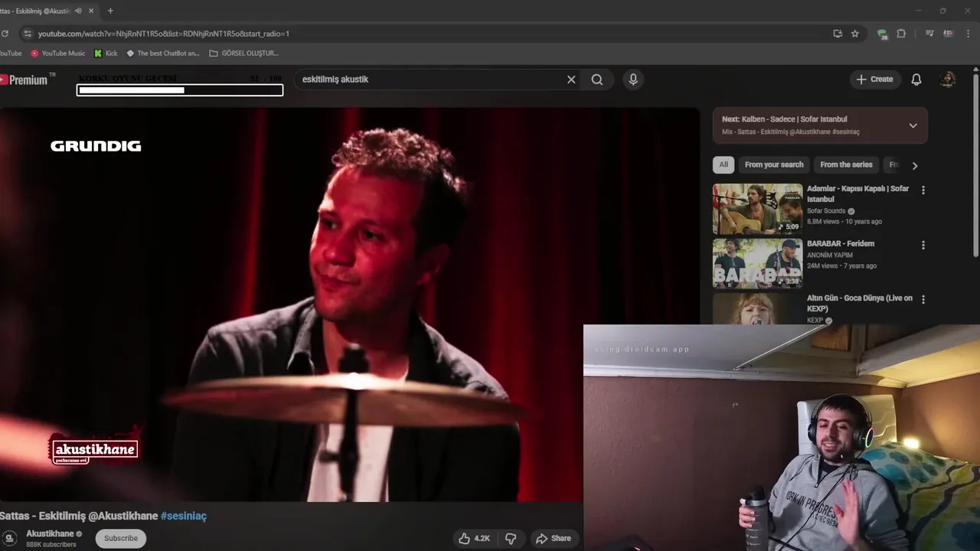Expand the Next: Kalben playlist panel chevron
This screenshot has height=551, width=980.
coord(913,126)
